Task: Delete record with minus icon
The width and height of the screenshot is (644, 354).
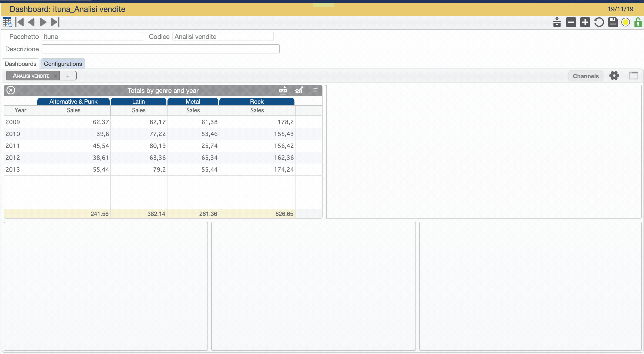Action: (571, 22)
